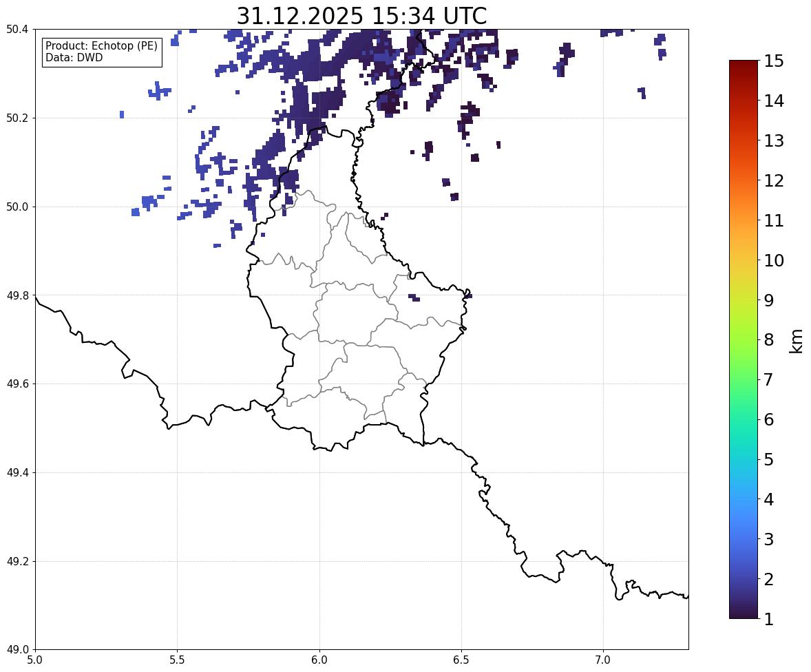Click the latitude axis label '49.0'

(17, 650)
